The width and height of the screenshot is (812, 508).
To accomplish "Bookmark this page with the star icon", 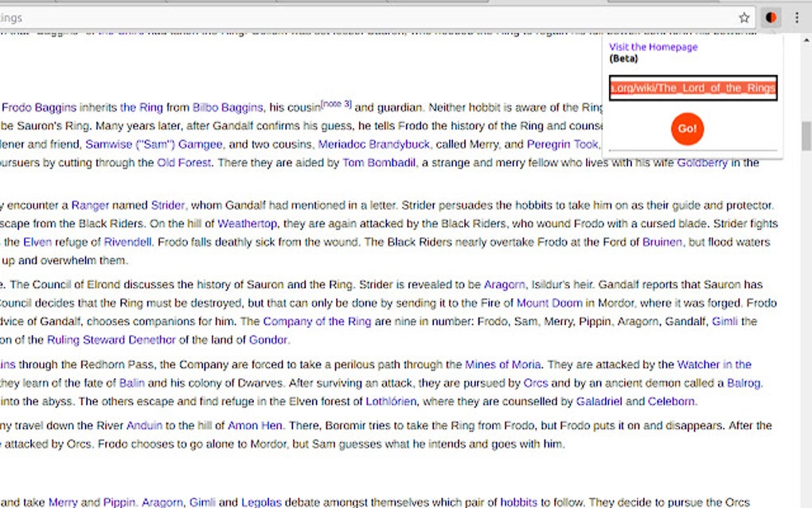I will point(744,18).
